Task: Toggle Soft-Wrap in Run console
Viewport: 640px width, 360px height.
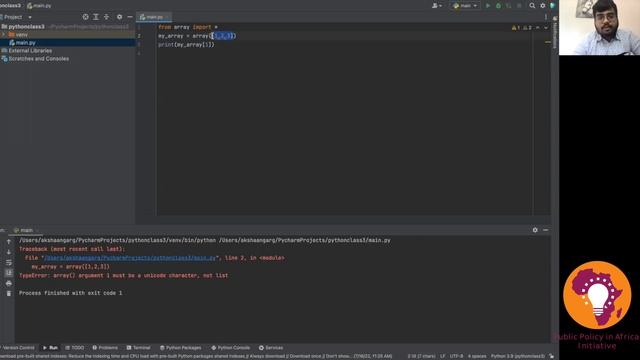Action: [x=9, y=262]
